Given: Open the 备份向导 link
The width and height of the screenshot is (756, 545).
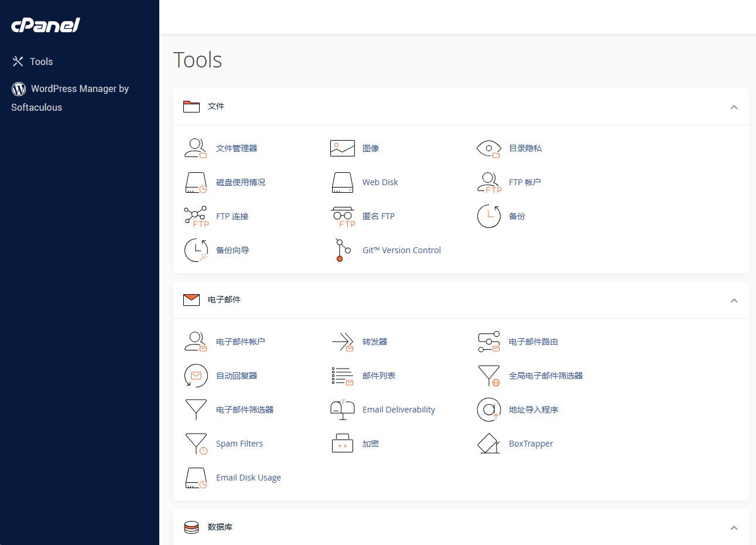Looking at the screenshot, I should point(232,250).
